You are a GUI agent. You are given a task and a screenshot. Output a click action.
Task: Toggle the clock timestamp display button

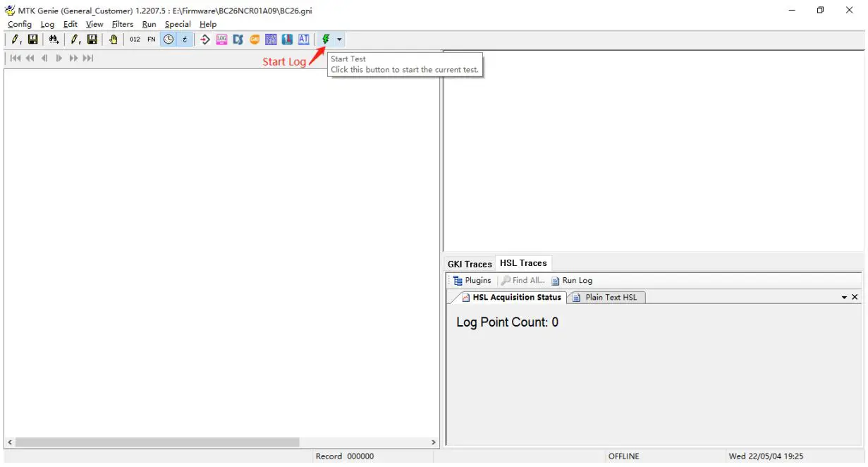(x=168, y=39)
